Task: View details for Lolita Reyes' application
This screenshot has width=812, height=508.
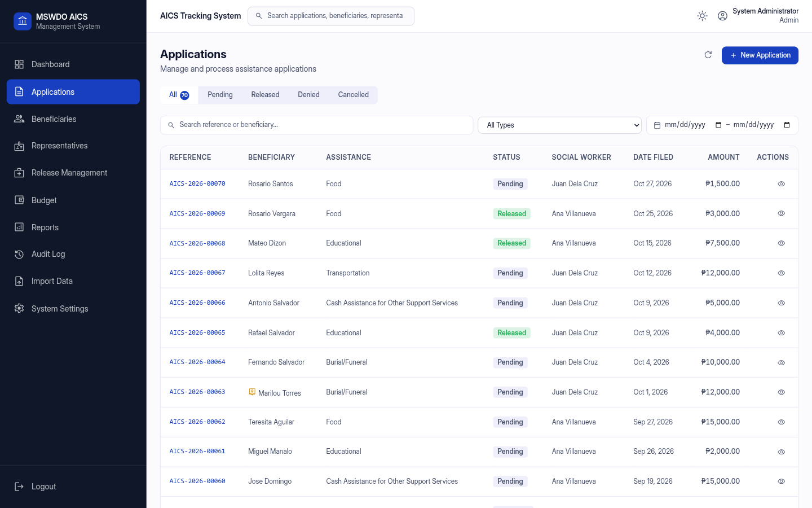Action: (782, 273)
